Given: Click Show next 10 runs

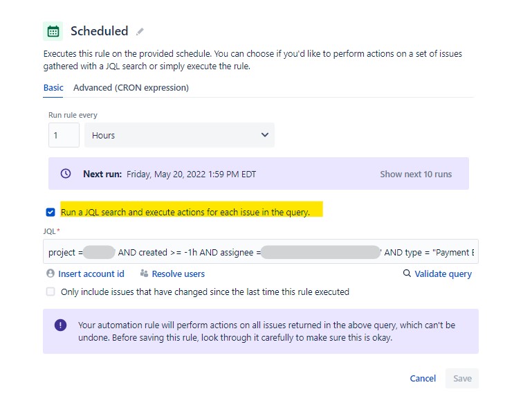Looking at the screenshot, I should pyautogui.click(x=416, y=174).
